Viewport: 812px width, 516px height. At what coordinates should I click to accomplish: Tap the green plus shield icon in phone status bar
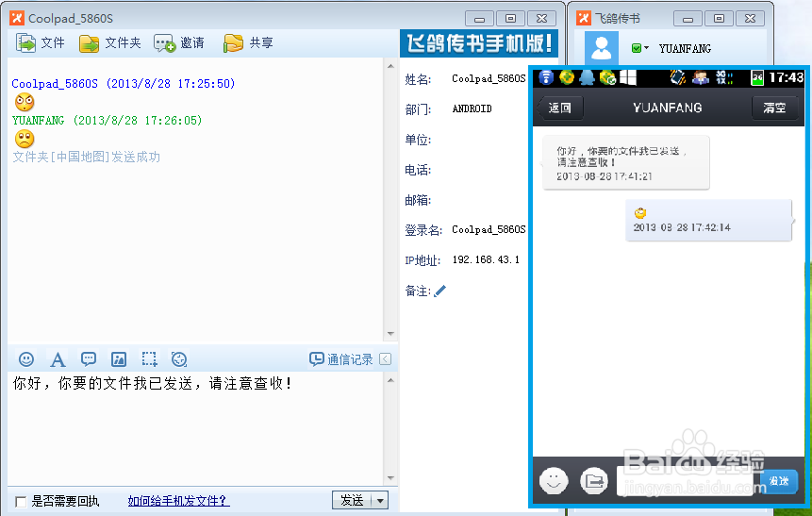[x=567, y=77]
